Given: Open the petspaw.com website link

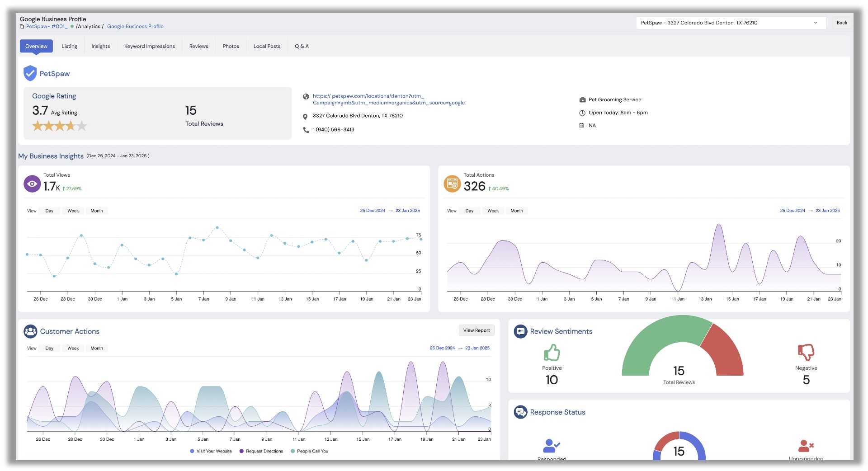Looking at the screenshot, I should [x=389, y=99].
